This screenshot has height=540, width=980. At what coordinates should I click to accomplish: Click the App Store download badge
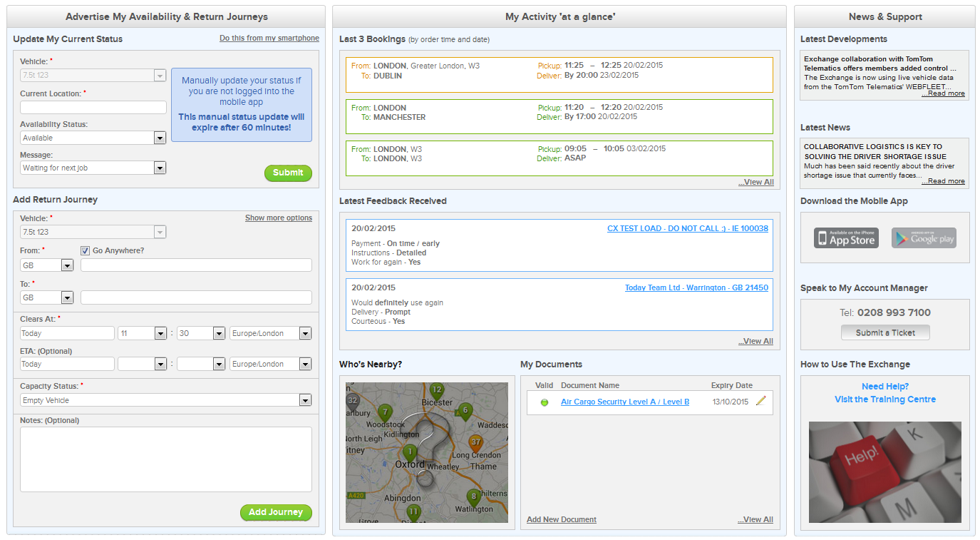tap(846, 238)
